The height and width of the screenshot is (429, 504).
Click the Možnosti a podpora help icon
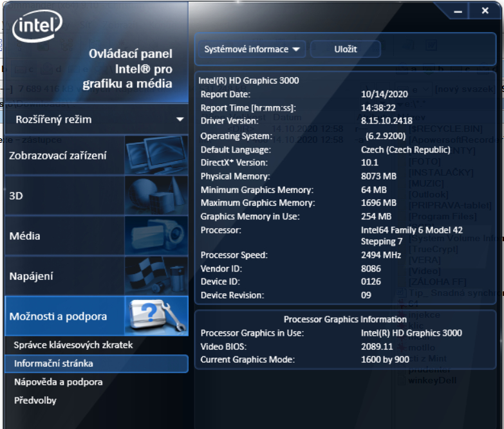156,316
